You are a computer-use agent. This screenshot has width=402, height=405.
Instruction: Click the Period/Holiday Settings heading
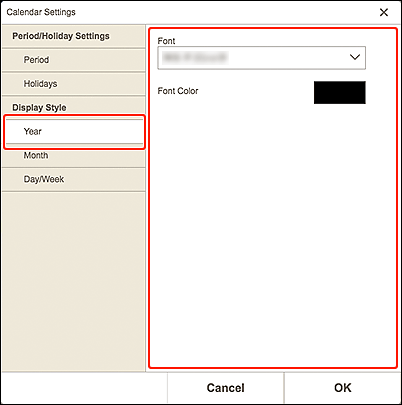coord(61,36)
